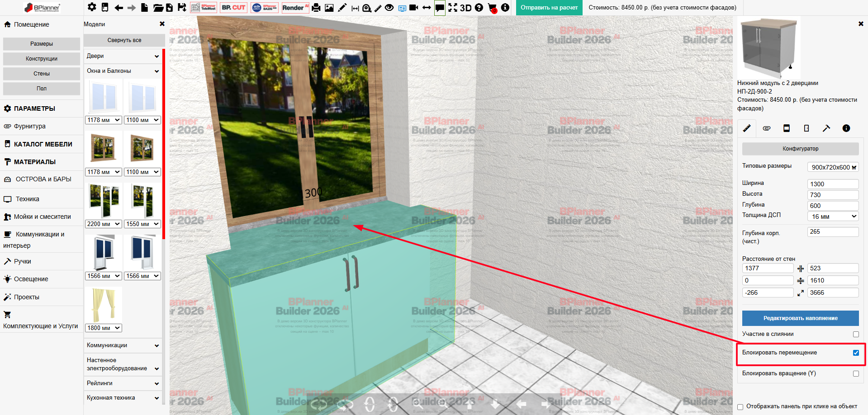
Task: Open the Толщина ДСП dropdown
Action: 833,217
